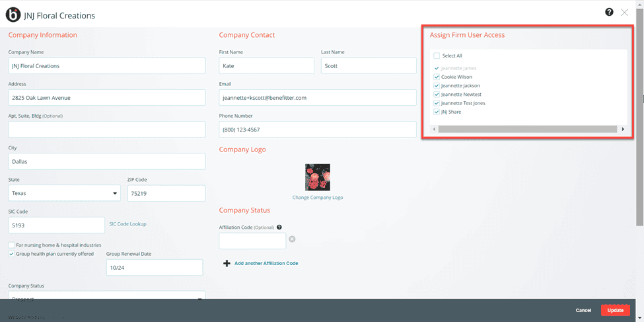Edit the Group Renewal Date field
The height and width of the screenshot is (322, 644).
point(155,267)
